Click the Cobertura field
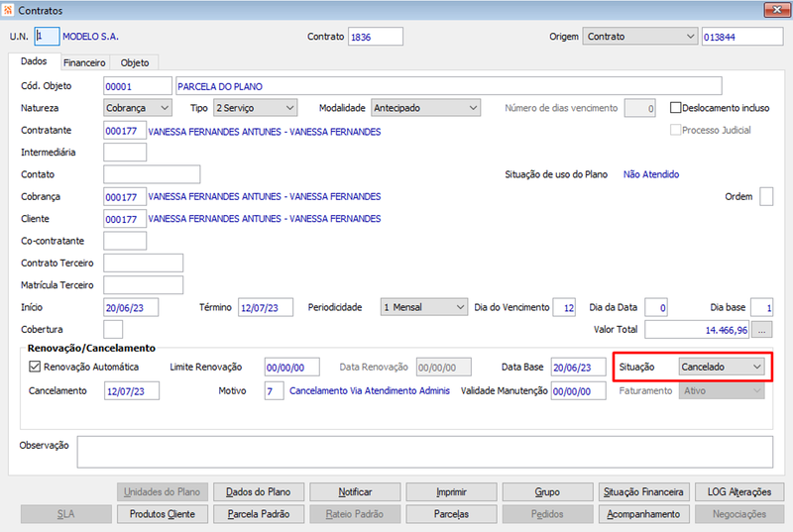The image size is (793, 532). tap(113, 330)
